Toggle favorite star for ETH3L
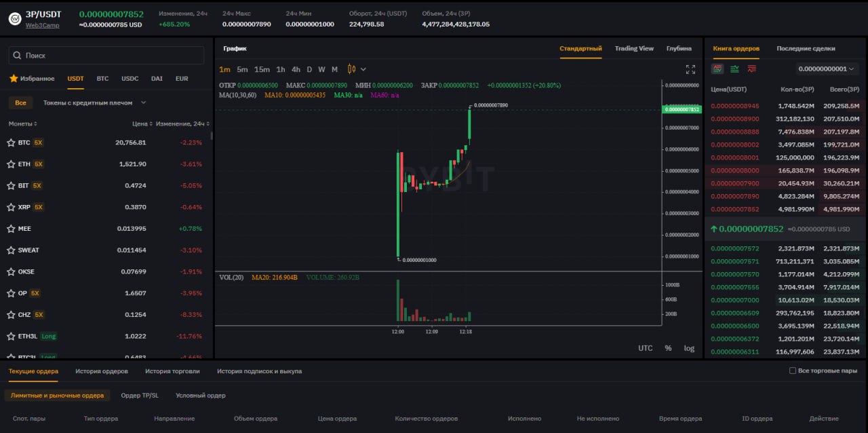The height and width of the screenshot is (433, 868). 11,336
